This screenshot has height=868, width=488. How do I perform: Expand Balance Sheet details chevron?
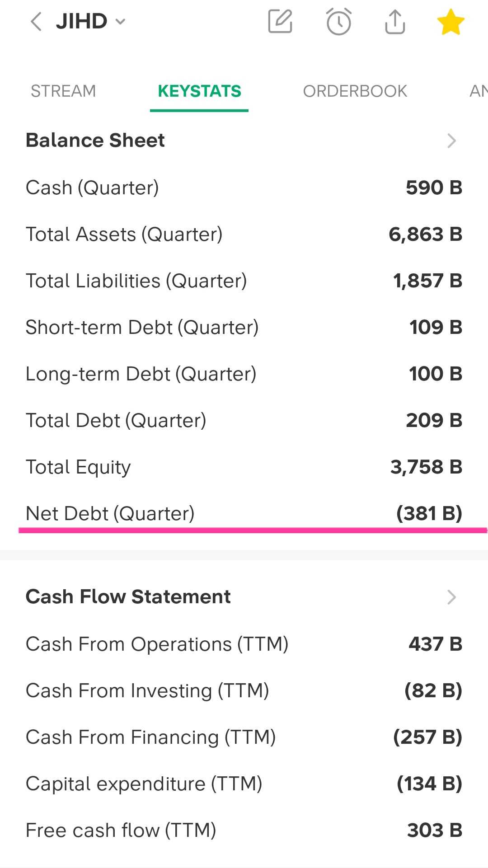(x=451, y=141)
